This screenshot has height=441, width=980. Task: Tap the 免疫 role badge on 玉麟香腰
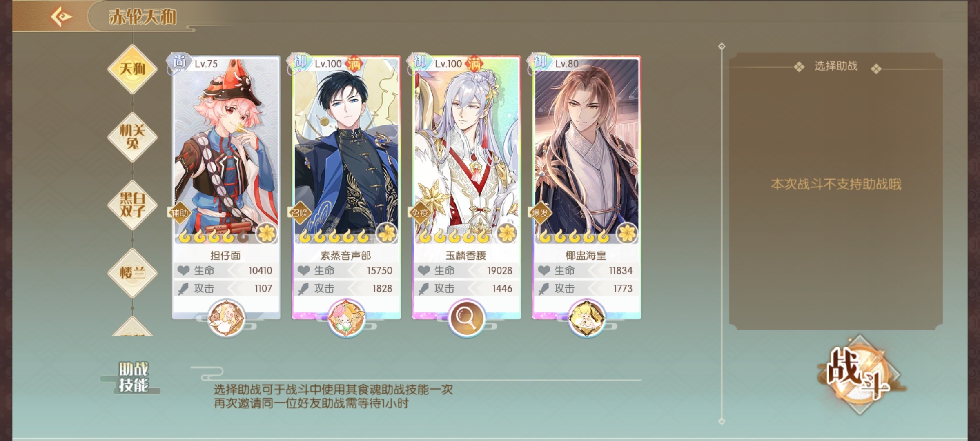(419, 213)
